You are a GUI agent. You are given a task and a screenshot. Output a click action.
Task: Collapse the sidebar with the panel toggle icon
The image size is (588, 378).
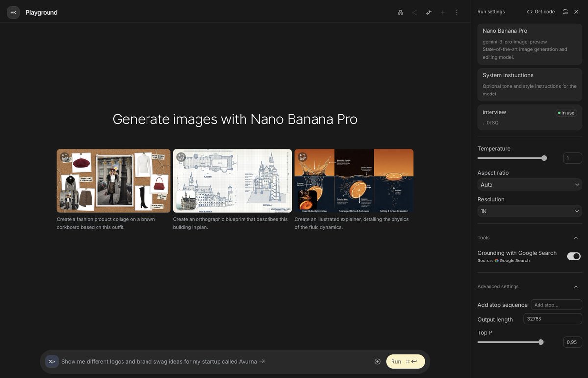pos(13,12)
